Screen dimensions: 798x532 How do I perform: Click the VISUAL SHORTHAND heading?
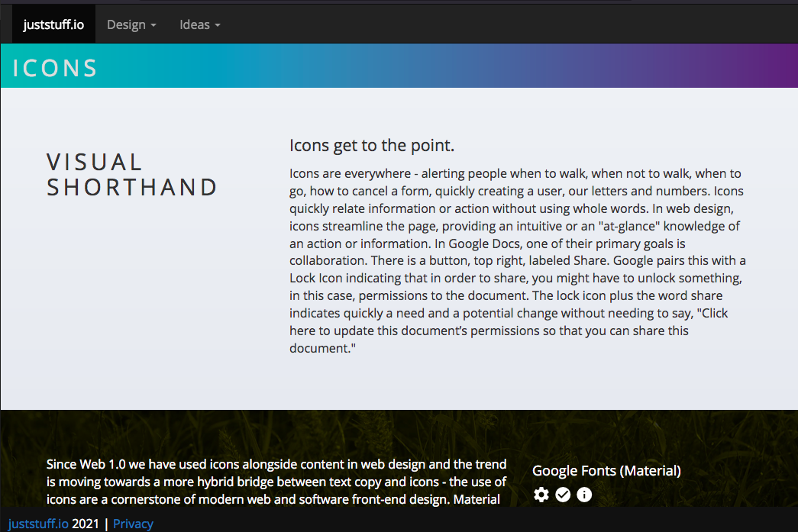pyautogui.click(x=132, y=175)
